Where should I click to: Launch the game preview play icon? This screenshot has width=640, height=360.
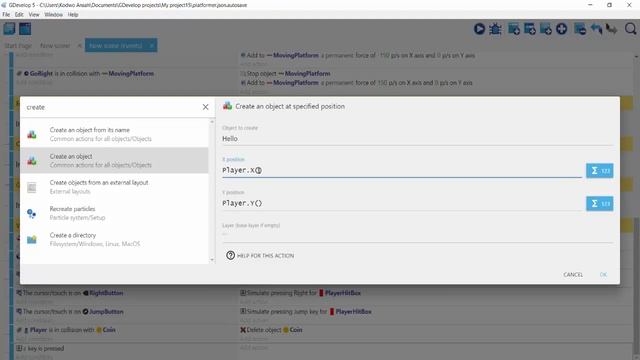pyautogui.click(x=480, y=29)
